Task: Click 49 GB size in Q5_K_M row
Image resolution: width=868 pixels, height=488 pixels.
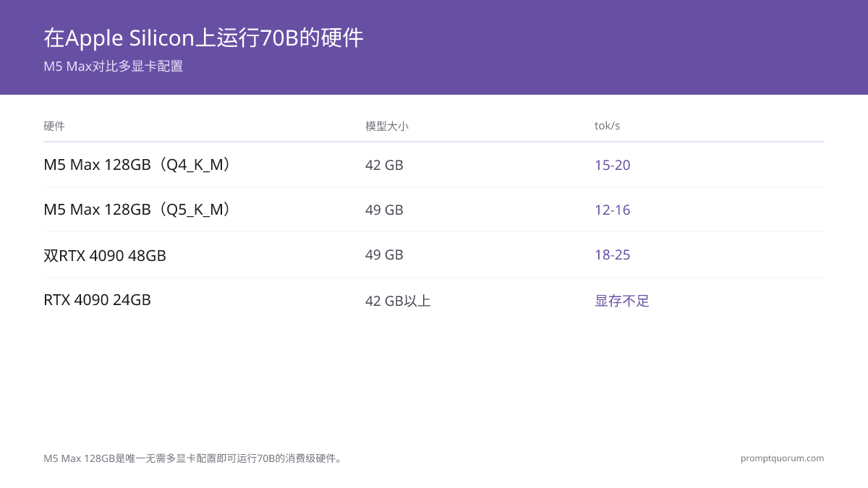Action: pos(384,210)
